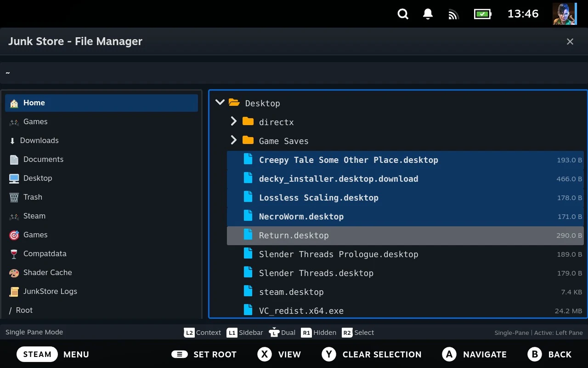Click file icon of decky_installer.desktop.download
This screenshot has width=588, height=368.
248,178
